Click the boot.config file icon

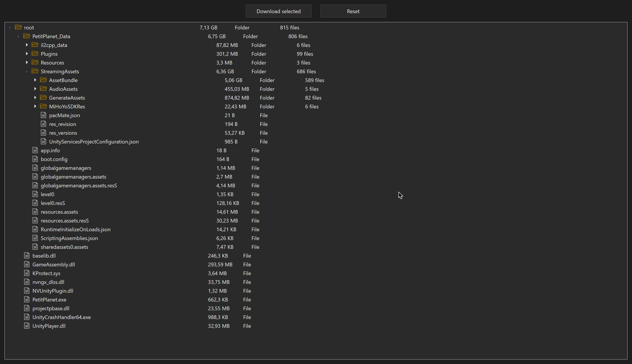[35, 159]
